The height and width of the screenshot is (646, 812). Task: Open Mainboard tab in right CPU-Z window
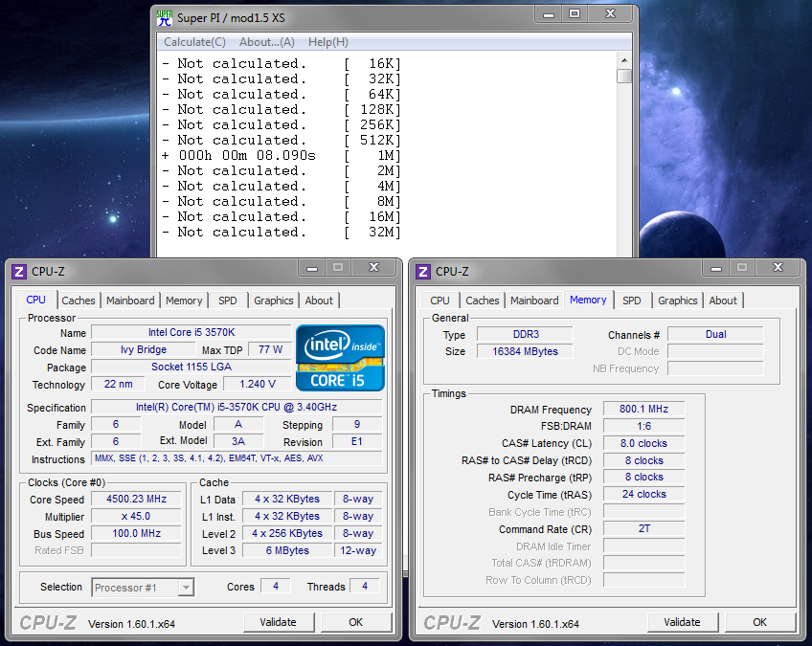[534, 301]
